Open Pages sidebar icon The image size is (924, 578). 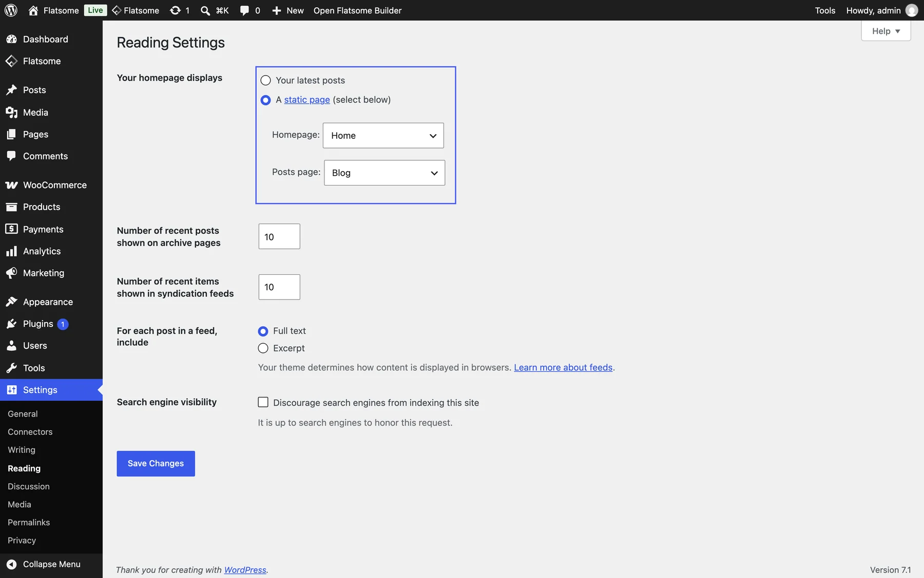coord(11,134)
